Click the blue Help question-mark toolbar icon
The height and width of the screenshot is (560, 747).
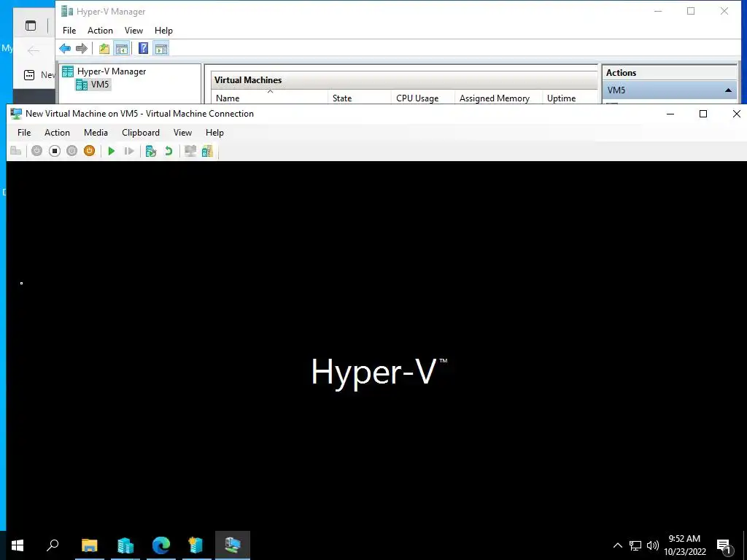143,49
